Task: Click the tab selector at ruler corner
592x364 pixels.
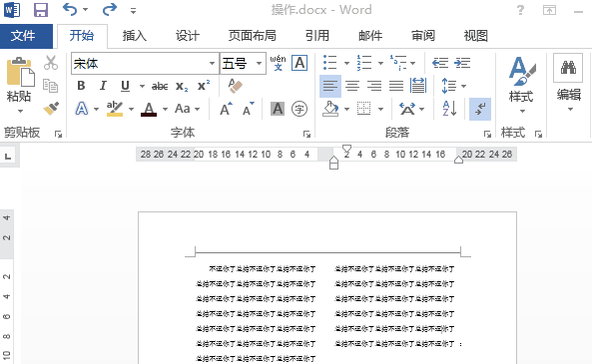Action: click(8, 157)
